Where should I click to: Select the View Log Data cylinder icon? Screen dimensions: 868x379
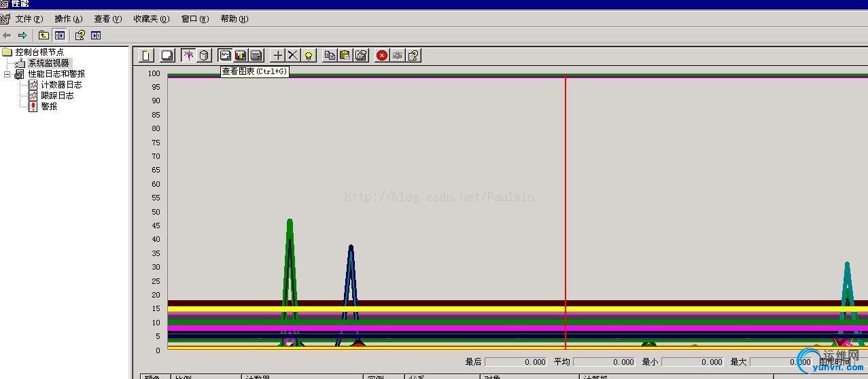pos(204,55)
